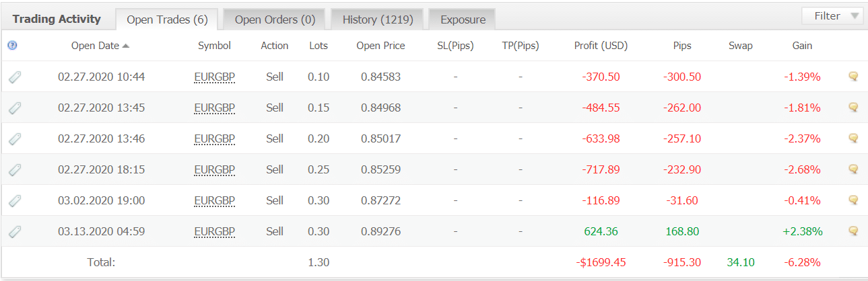Viewport: 868px width, 281px height.
Task: Open EURGBP link in the 0.89276 open price row
Action: 214,232
